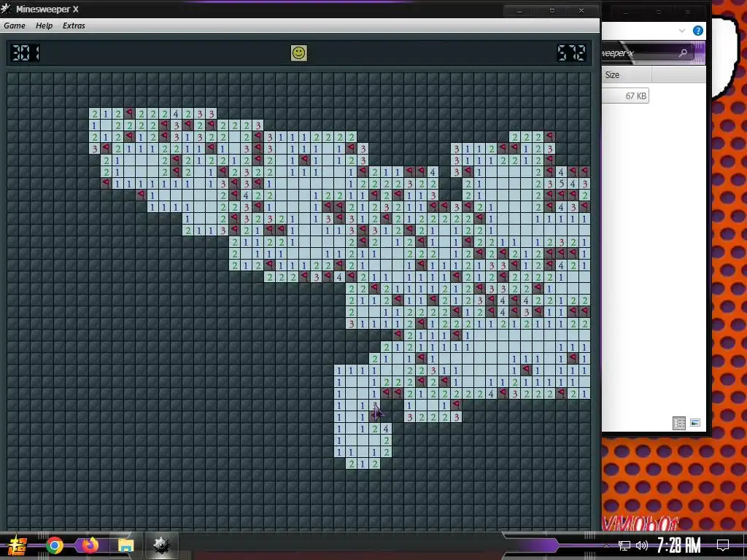The height and width of the screenshot is (560, 747).
Task: Click the blue help icon in Explorer window
Action: pyautogui.click(x=698, y=31)
